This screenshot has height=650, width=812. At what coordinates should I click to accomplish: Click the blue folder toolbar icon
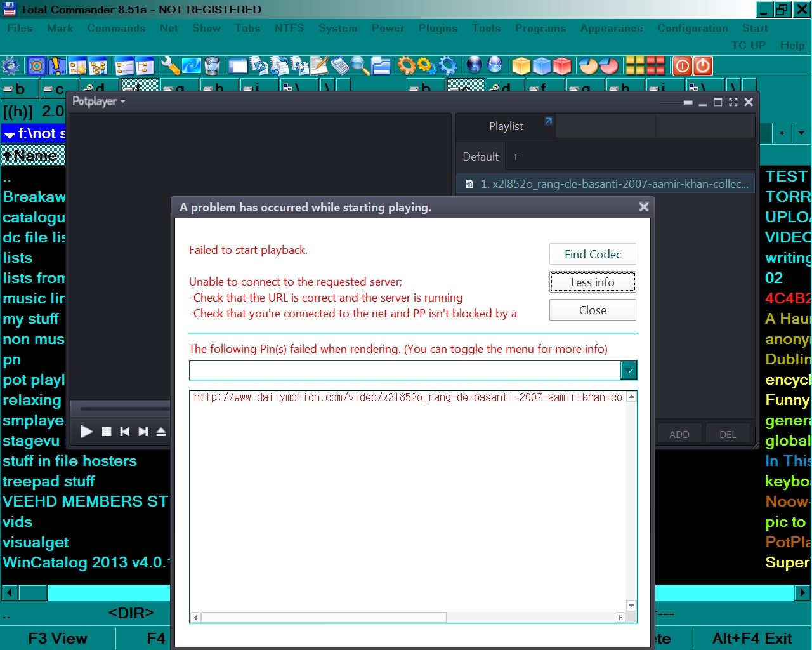[x=381, y=65]
